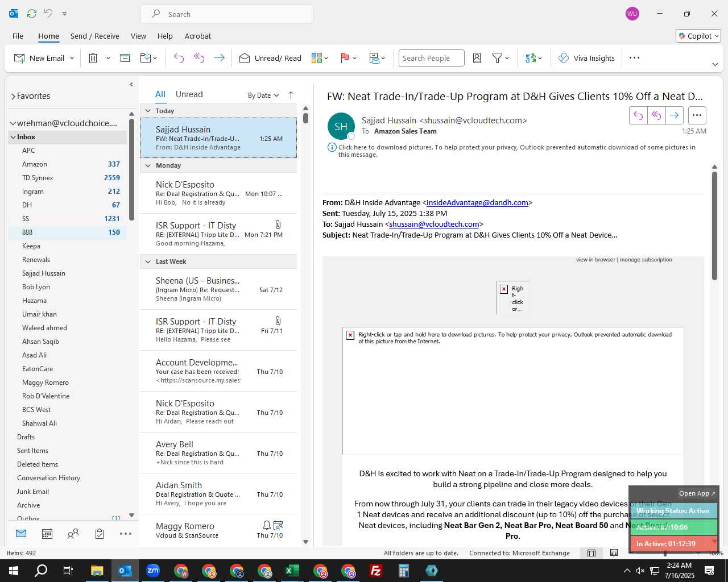
Task: Toggle Unread/Read status
Action: 270,58
